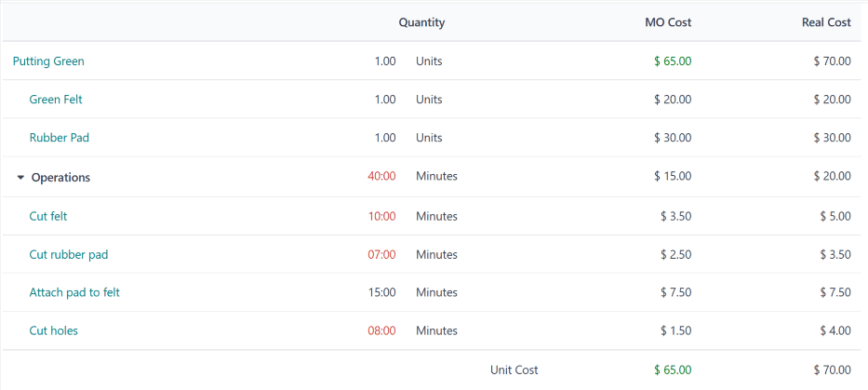Image resolution: width=868 pixels, height=390 pixels.
Task: Click Putting Green's green $ 65.00 MO cost
Action: point(672,61)
